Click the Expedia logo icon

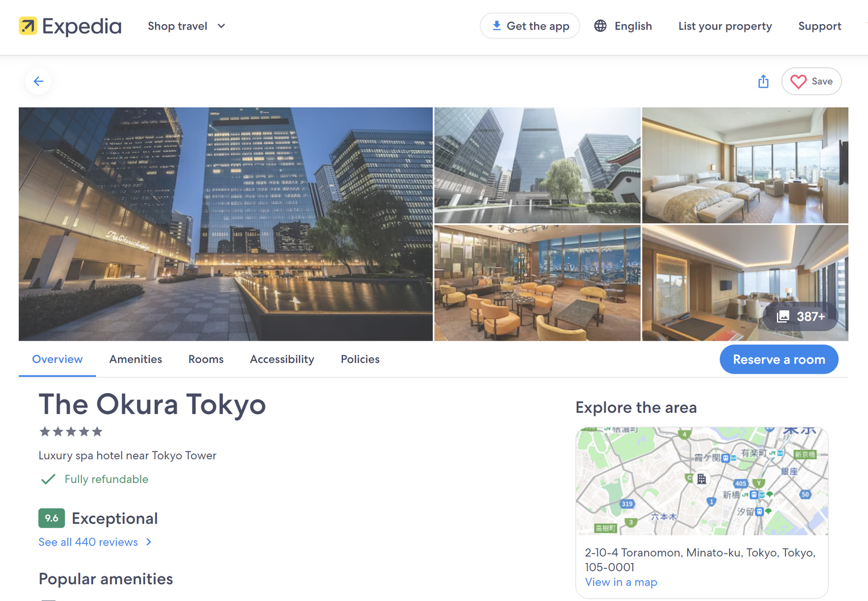point(28,26)
